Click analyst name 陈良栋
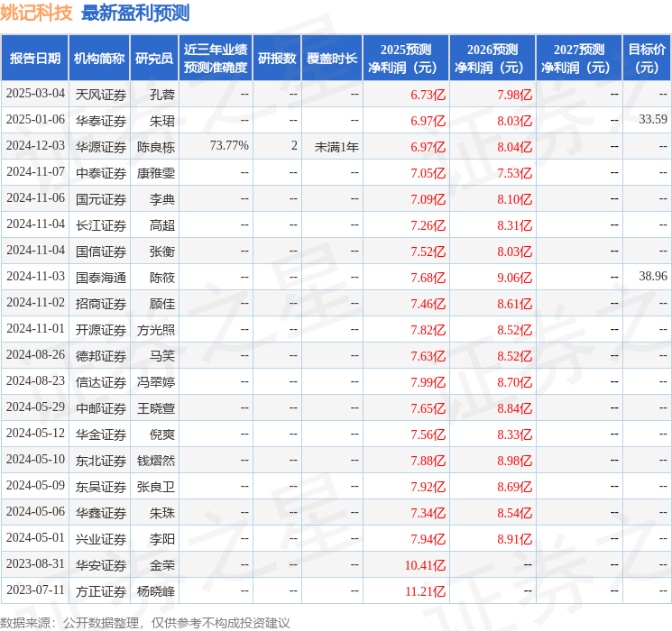This screenshot has height=631, width=672. point(156,146)
